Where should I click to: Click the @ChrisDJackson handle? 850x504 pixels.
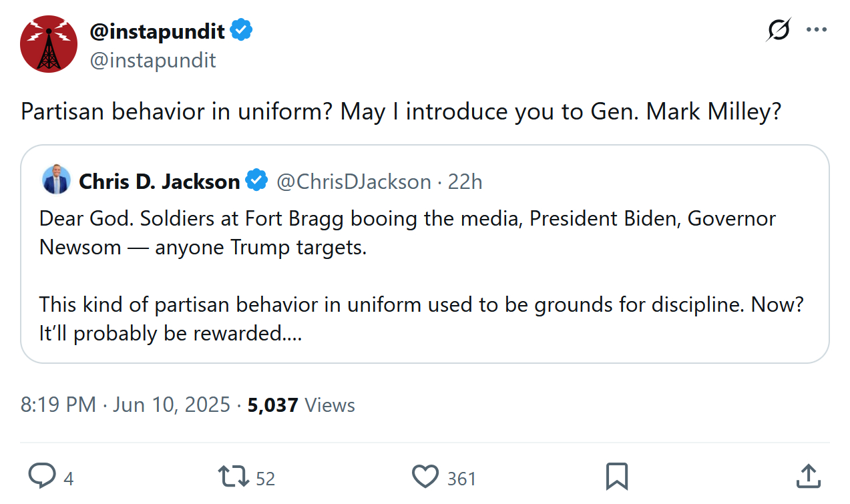pos(354,182)
